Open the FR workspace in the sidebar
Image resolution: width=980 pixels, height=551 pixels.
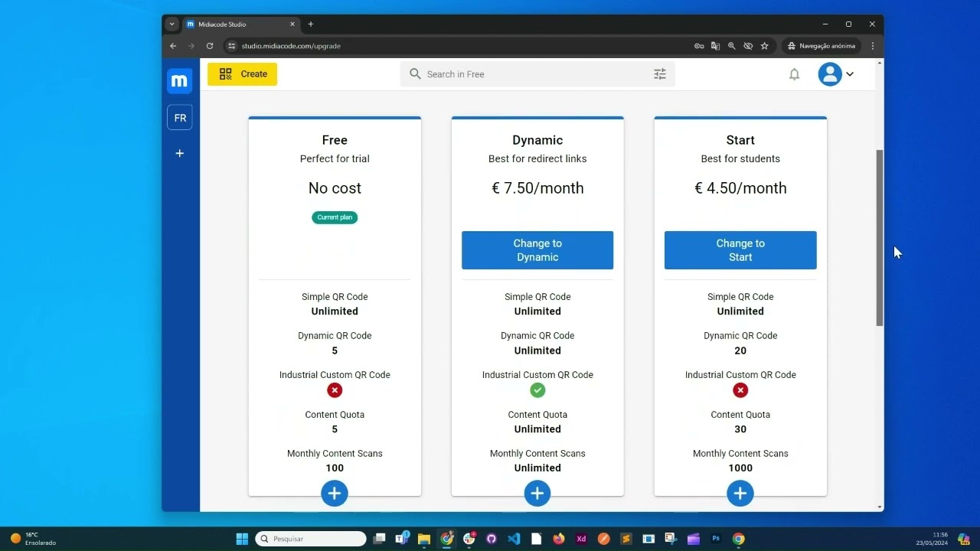(x=180, y=118)
